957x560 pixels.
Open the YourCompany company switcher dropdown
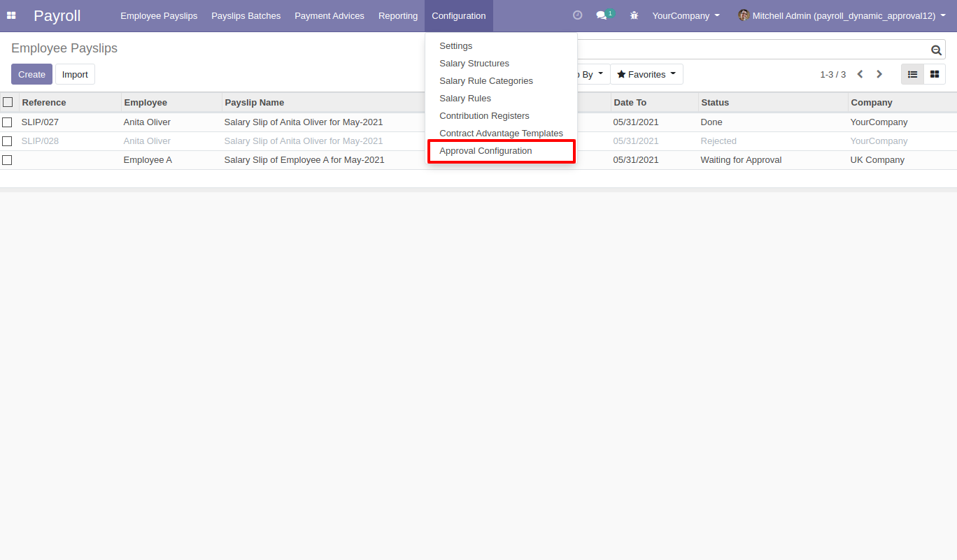tap(686, 15)
